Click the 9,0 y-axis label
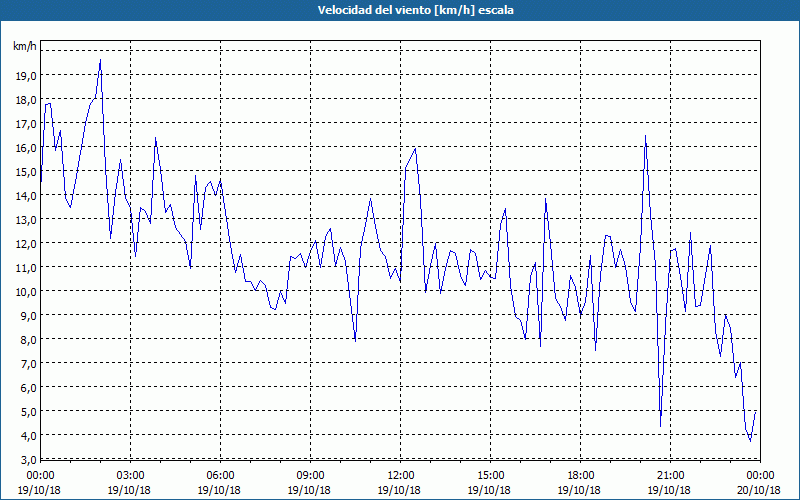Screen dimensions: 800x500 coord(29,315)
